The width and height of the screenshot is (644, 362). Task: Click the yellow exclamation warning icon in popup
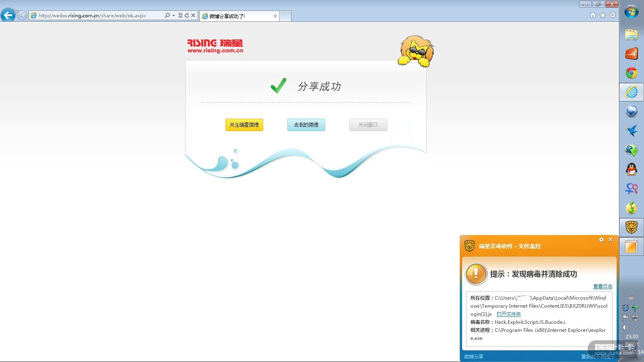[x=476, y=274]
